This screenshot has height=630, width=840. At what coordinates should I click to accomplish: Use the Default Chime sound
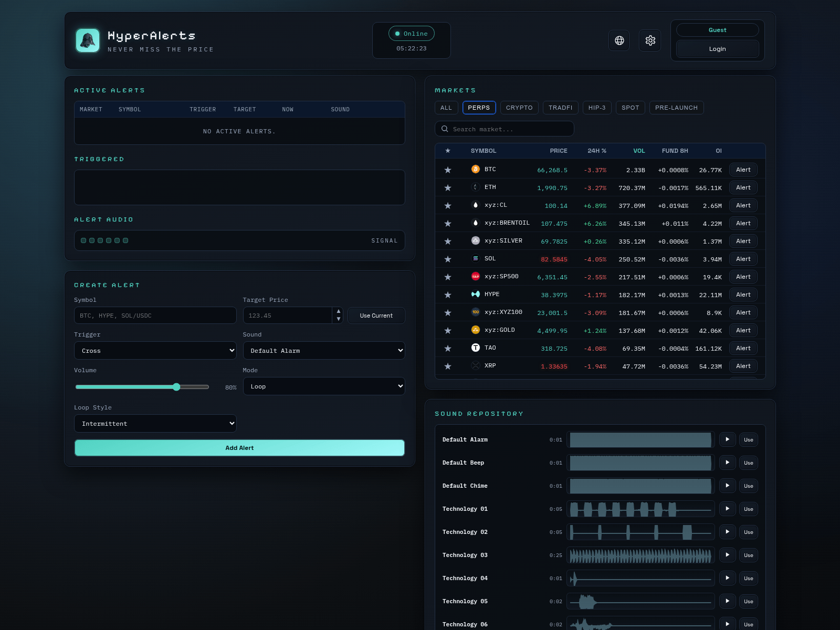tap(749, 486)
